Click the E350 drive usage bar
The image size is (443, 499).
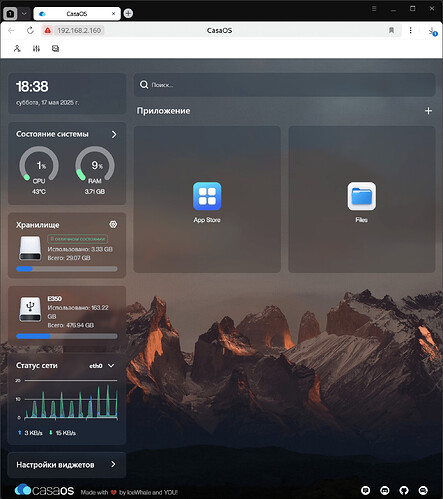click(67, 336)
